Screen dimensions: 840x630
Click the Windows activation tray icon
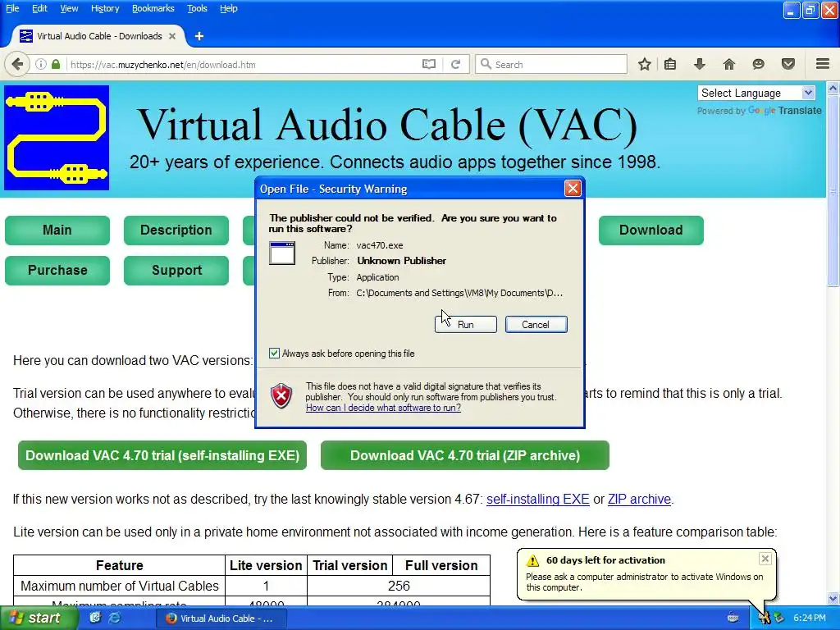(764, 618)
